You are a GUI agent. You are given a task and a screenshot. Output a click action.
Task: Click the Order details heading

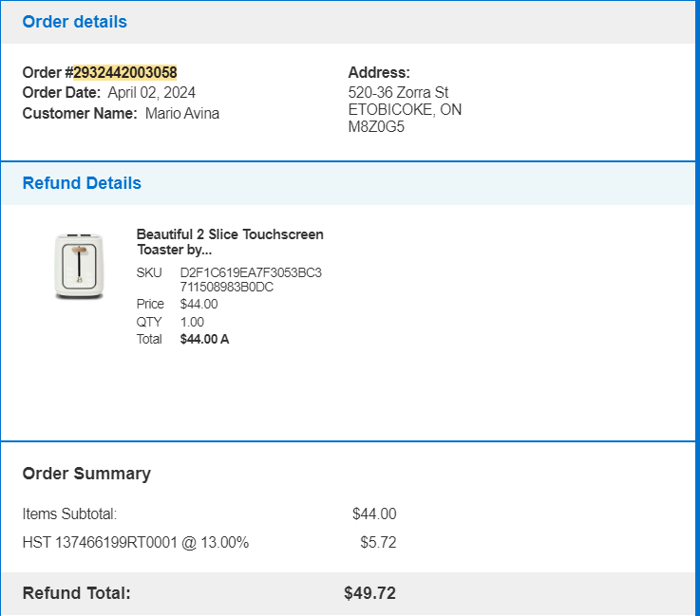click(74, 22)
